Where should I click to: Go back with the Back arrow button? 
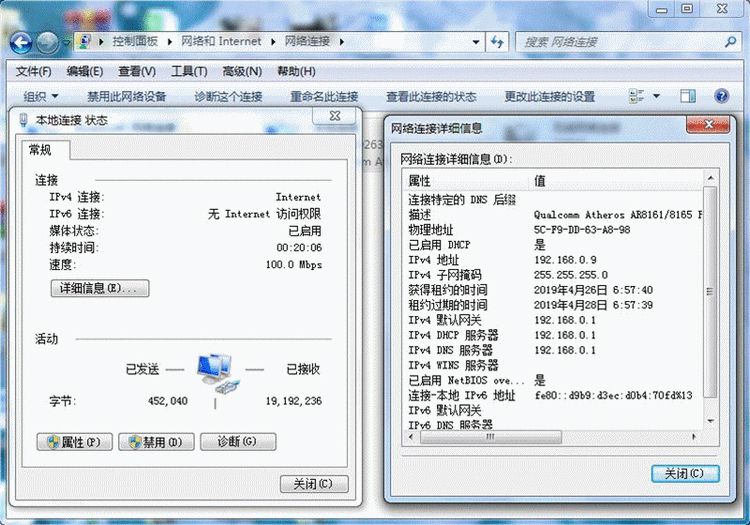(x=21, y=43)
